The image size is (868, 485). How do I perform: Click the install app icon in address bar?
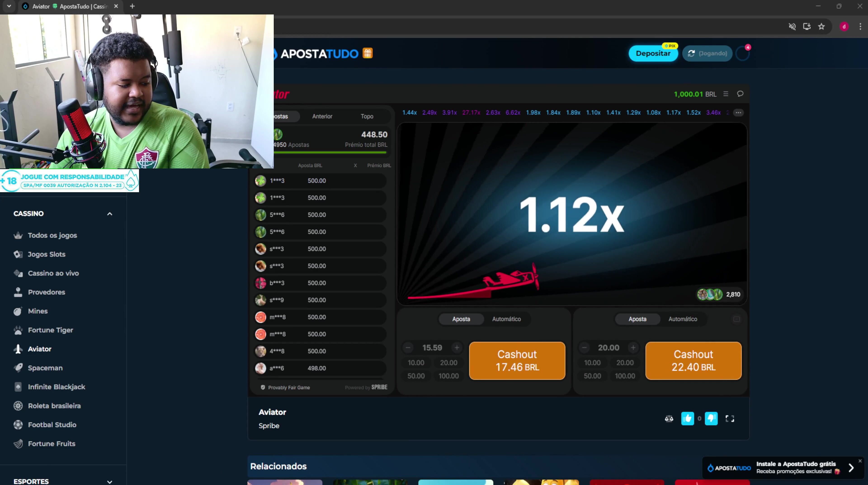pos(807,26)
